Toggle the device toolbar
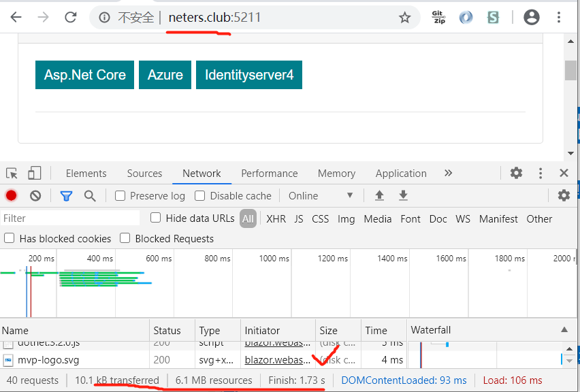 click(x=35, y=173)
